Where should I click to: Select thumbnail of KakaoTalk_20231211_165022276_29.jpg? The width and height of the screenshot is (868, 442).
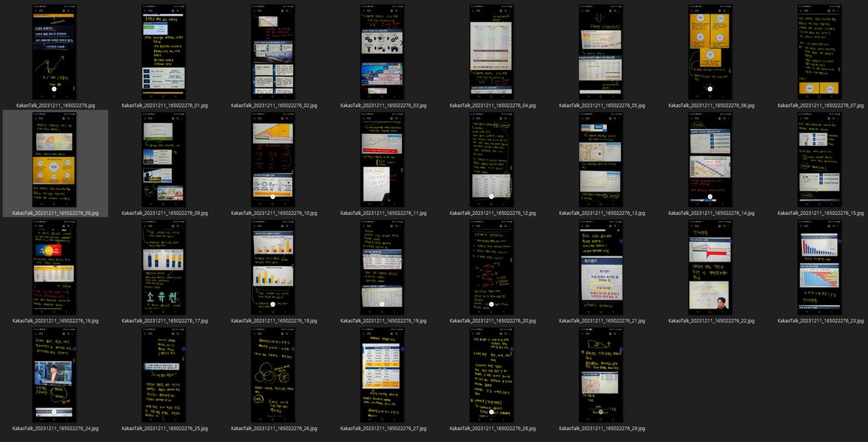coord(600,375)
